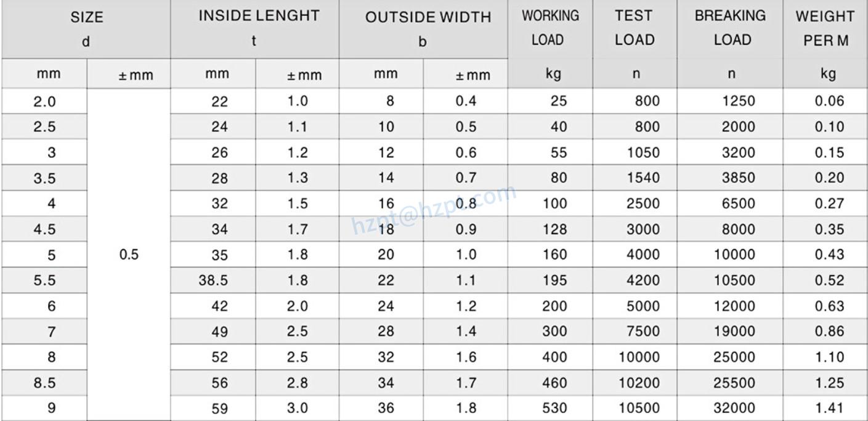
Task: Select the size 4.5 cell
Action: click(x=44, y=229)
